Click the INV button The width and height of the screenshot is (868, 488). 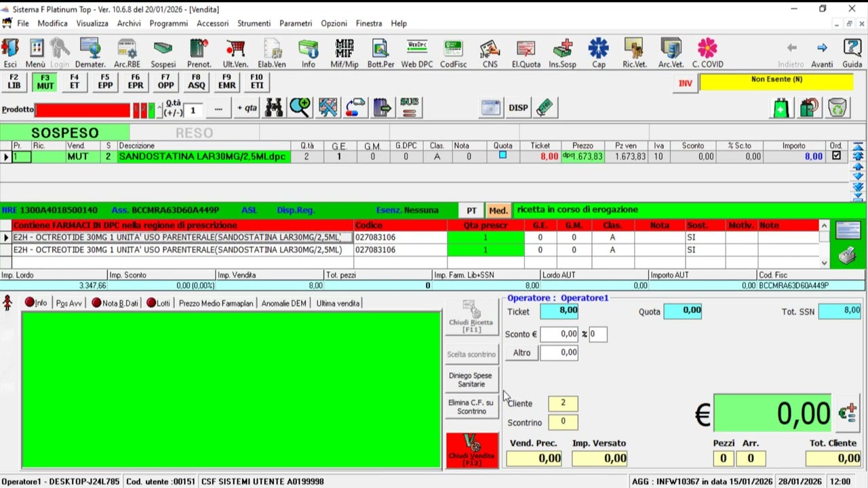click(x=686, y=83)
